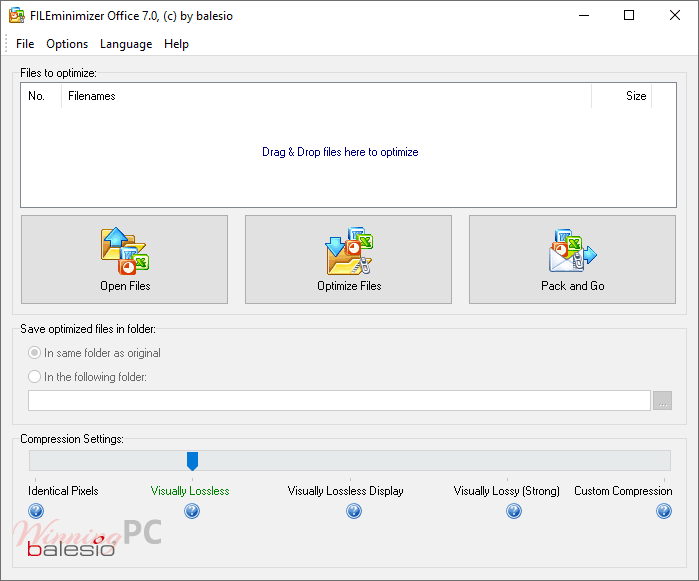Open the Language menu
The image size is (699, 581).
pyautogui.click(x=126, y=44)
